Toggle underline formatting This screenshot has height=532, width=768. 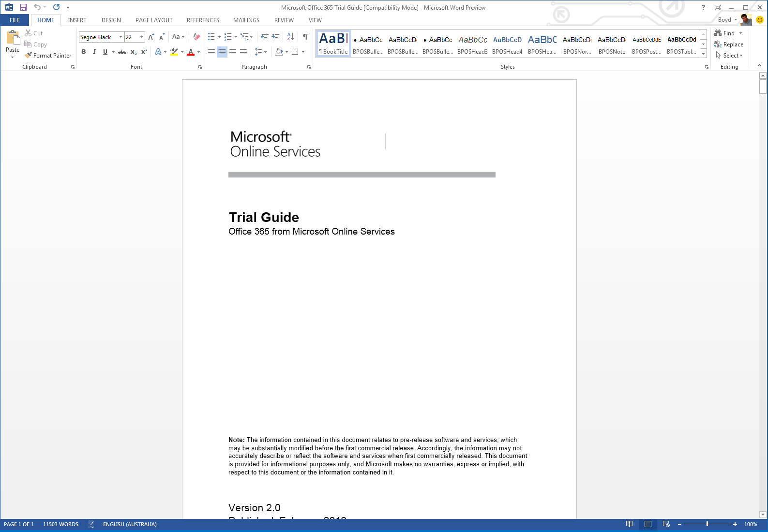(x=105, y=52)
